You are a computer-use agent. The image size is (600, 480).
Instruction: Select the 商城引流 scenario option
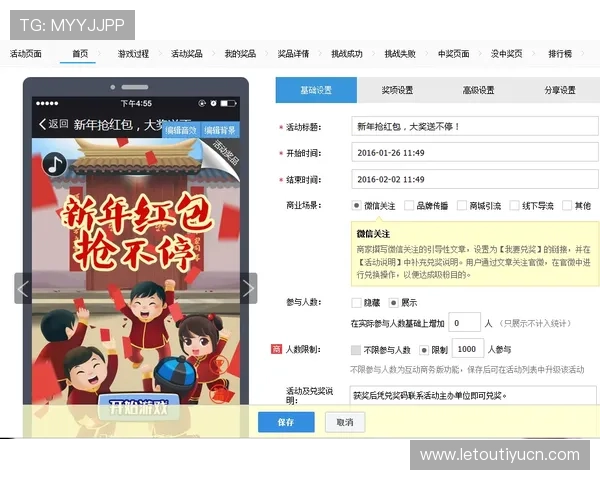(462, 206)
